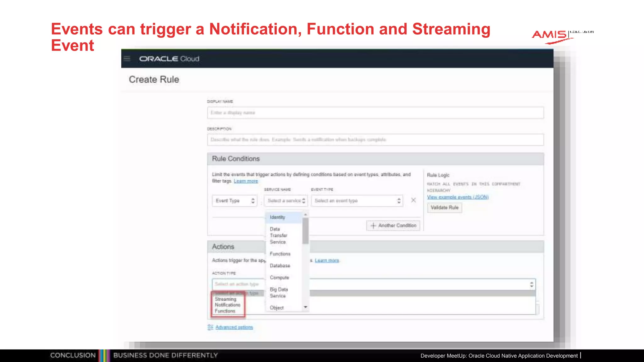The width and height of the screenshot is (644, 362).
Task: Focus the Description input field
Action: tap(375, 140)
